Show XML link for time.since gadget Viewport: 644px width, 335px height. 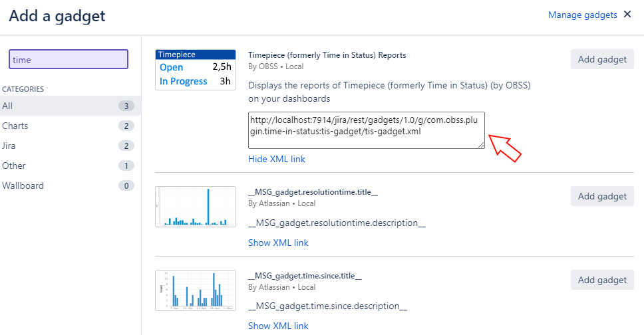(278, 326)
